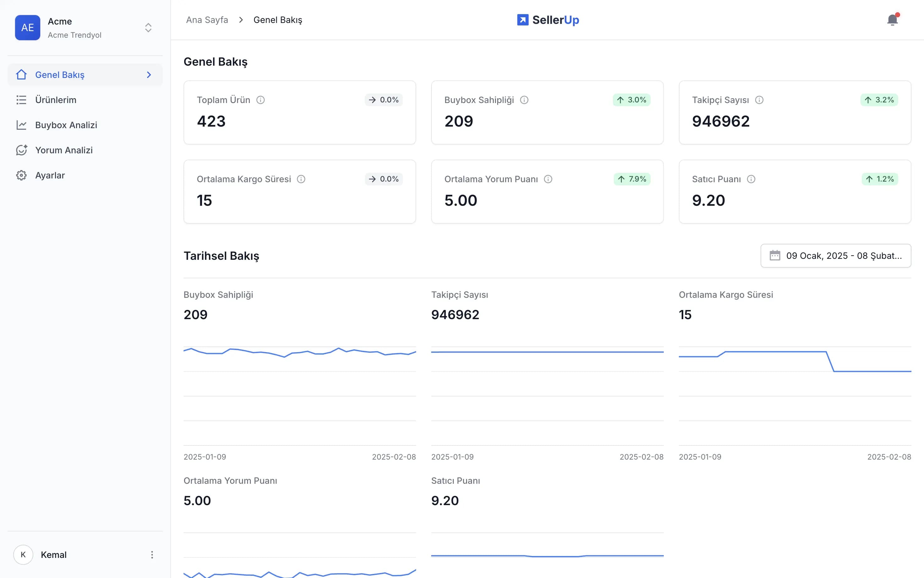The image size is (924, 578).
Task: Click the gear icon beside Ayarlar
Action: coord(21,176)
